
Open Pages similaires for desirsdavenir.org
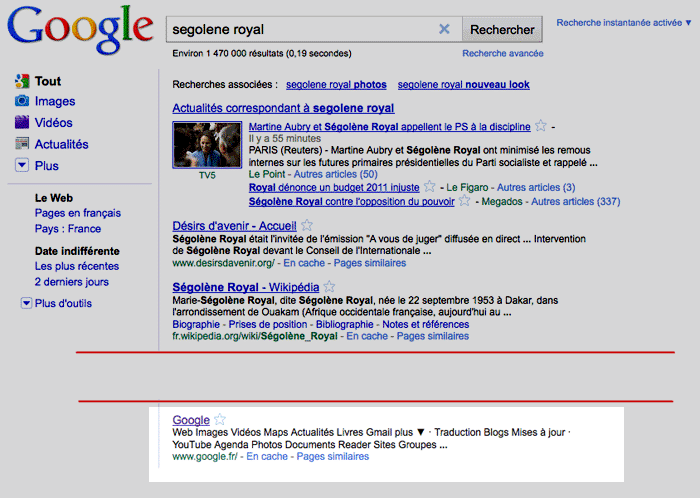(x=370, y=263)
